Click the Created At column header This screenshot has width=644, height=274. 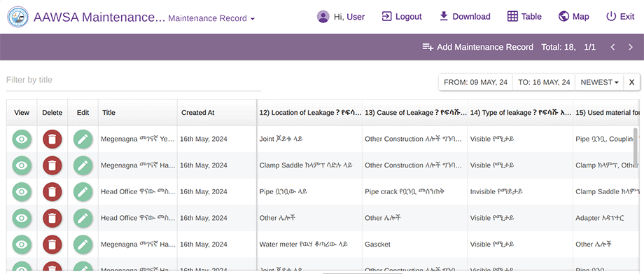coord(217,112)
